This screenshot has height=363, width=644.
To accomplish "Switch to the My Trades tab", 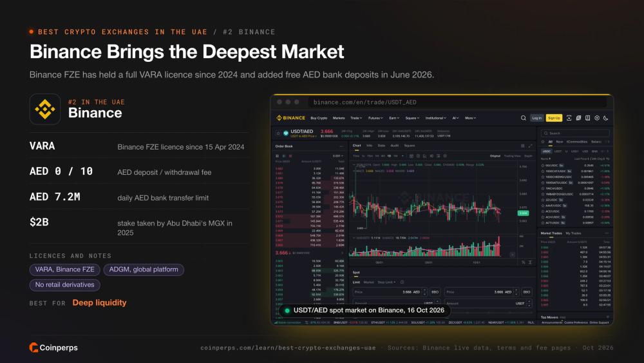I will coord(573,233).
